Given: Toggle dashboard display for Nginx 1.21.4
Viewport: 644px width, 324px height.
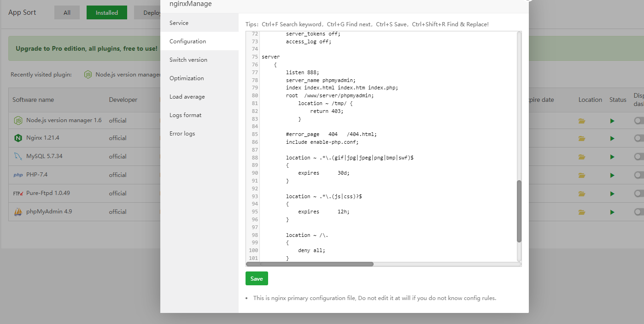Looking at the screenshot, I should [x=639, y=138].
